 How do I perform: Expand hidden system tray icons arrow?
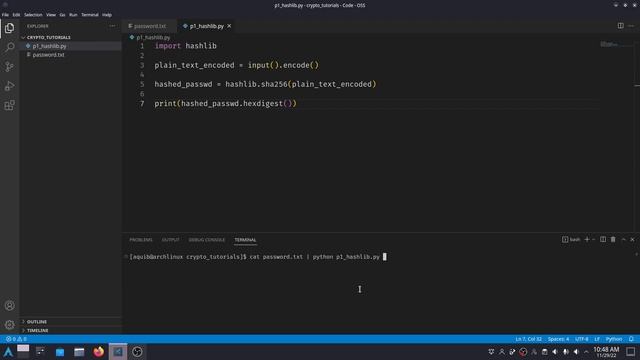(x=587, y=352)
